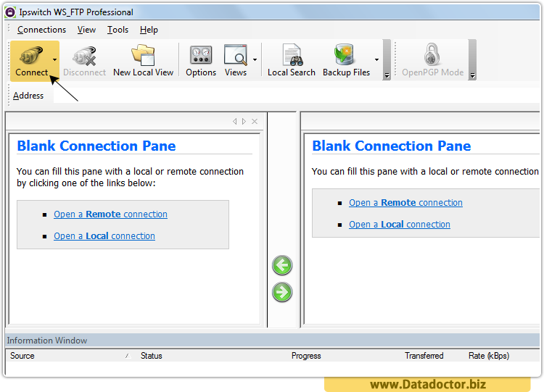Expand the Views dropdown arrow

coord(255,60)
